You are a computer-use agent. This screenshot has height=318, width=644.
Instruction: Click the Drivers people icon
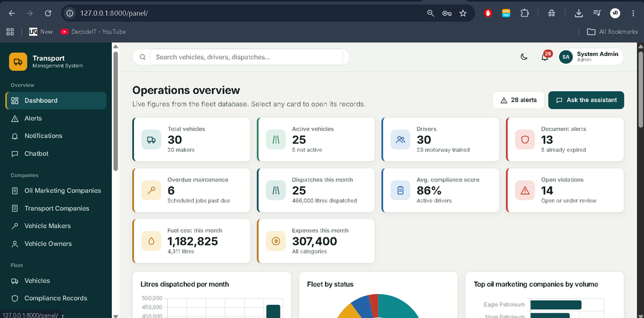(x=401, y=139)
